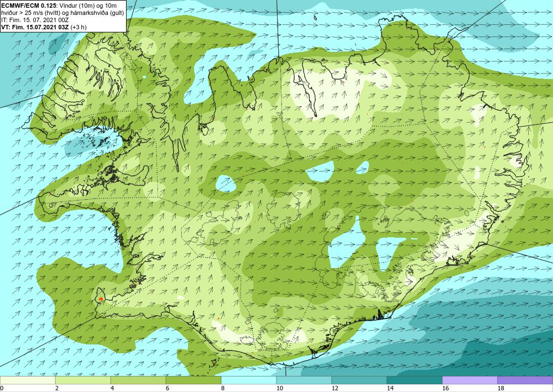Select the light green 2–4 legend swatch
Viewport: 553px width, 392px height.
coord(83,380)
